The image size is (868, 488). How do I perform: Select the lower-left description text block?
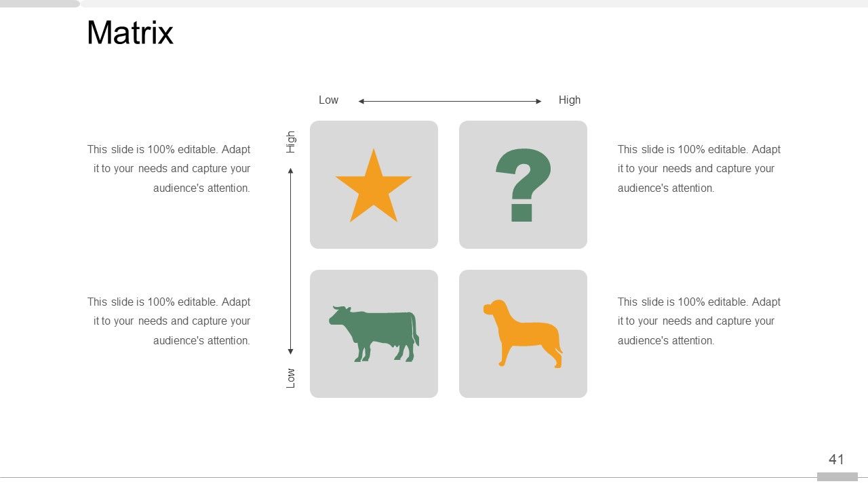pyautogui.click(x=169, y=321)
